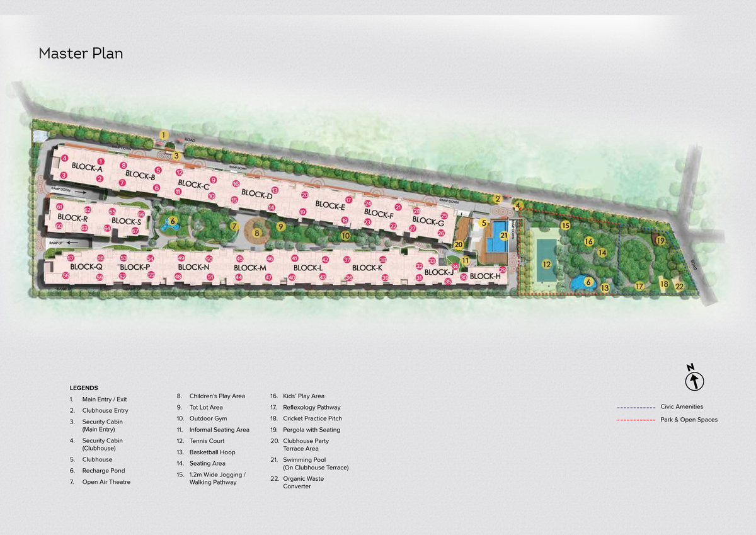
Task: Select the BLOCK-B building label
Action: coord(140,175)
